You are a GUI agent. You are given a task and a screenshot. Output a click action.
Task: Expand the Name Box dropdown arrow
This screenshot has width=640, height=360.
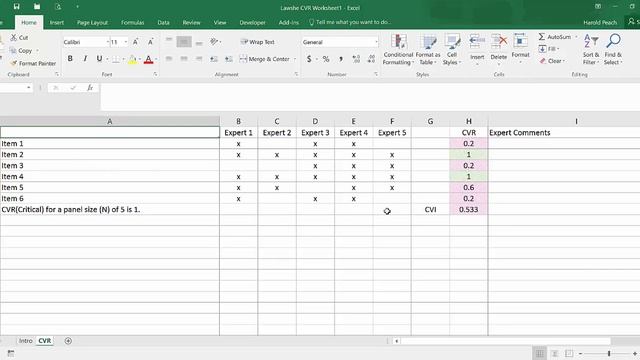[x=29, y=88]
